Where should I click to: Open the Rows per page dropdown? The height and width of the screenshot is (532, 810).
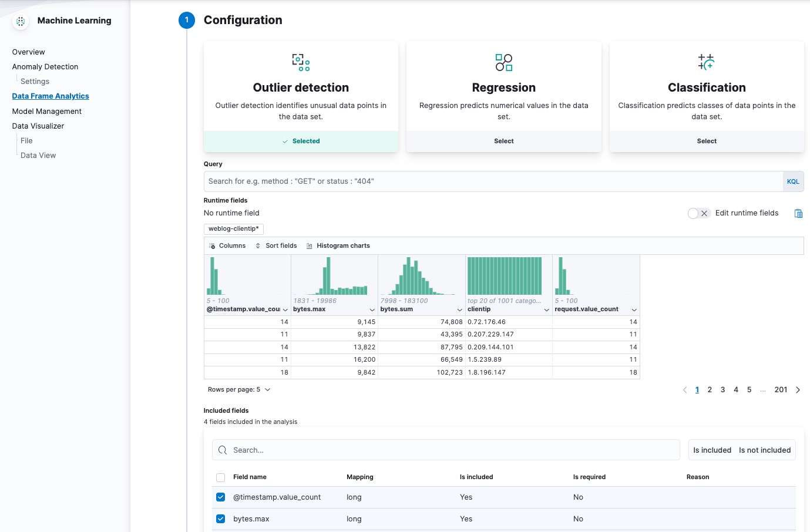pyautogui.click(x=238, y=389)
